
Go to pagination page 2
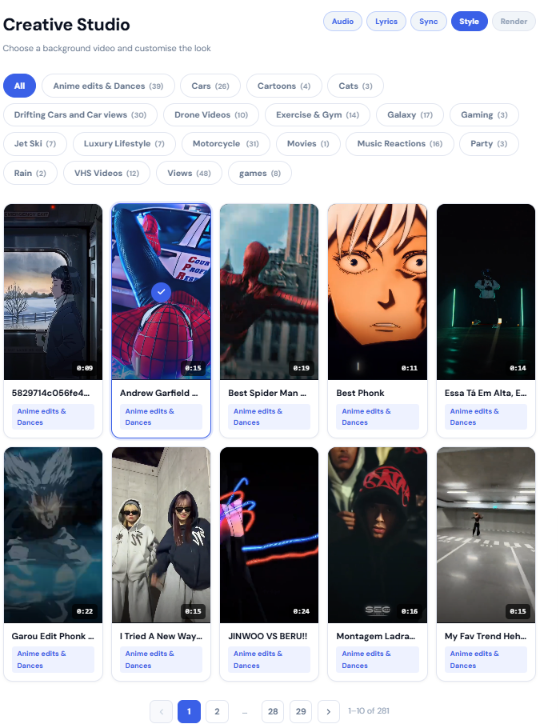[x=217, y=712]
